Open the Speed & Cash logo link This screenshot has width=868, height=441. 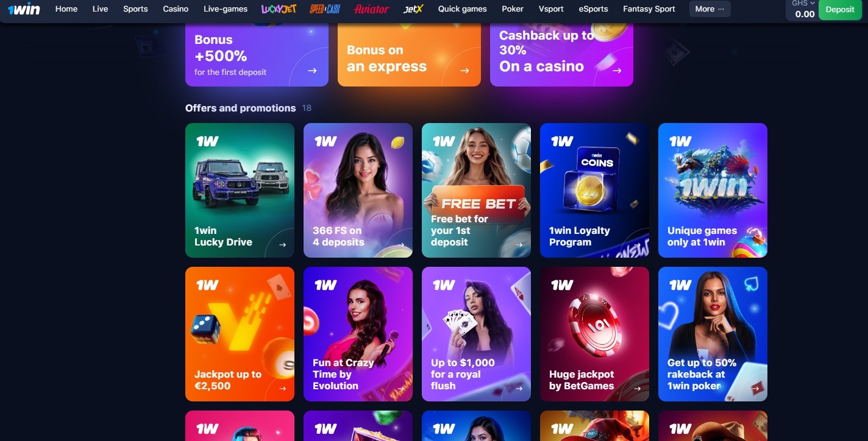coord(325,9)
